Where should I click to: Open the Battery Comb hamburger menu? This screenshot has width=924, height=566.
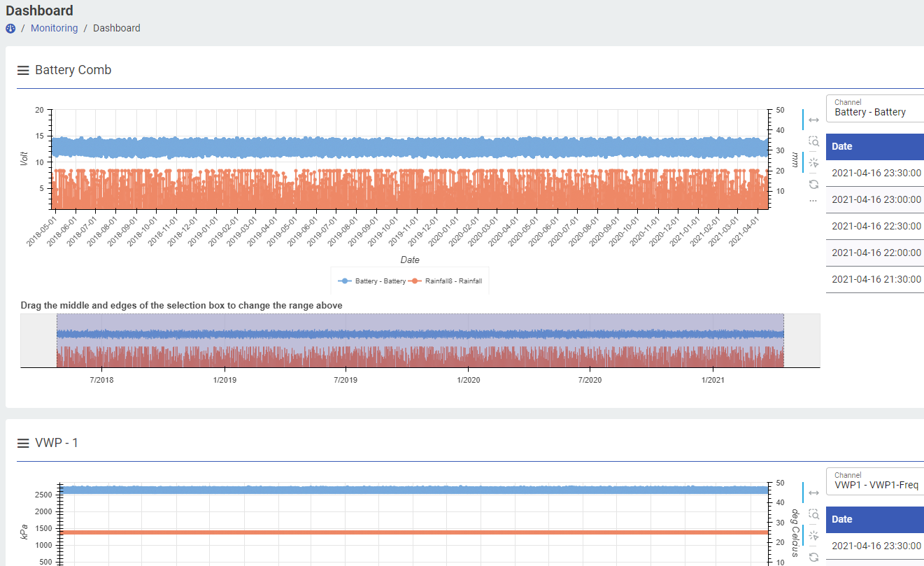click(x=23, y=70)
